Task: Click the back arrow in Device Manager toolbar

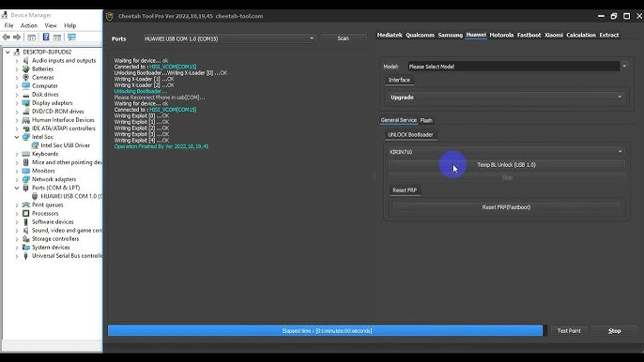Action: (7, 38)
